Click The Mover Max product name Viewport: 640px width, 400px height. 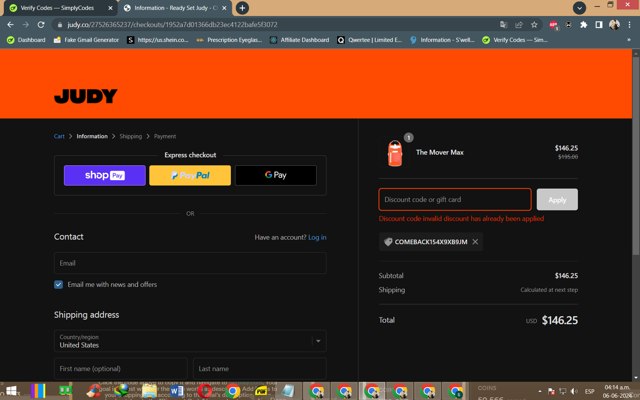[440, 152]
